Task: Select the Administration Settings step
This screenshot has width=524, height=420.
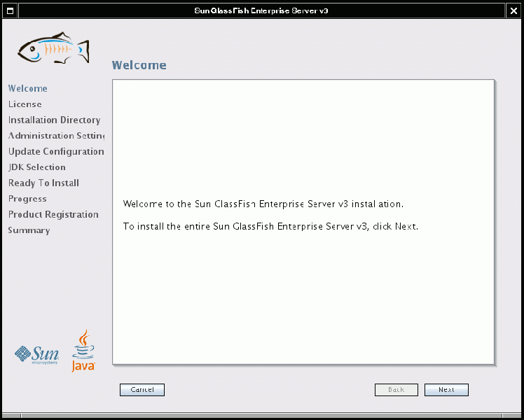Action: (x=56, y=136)
